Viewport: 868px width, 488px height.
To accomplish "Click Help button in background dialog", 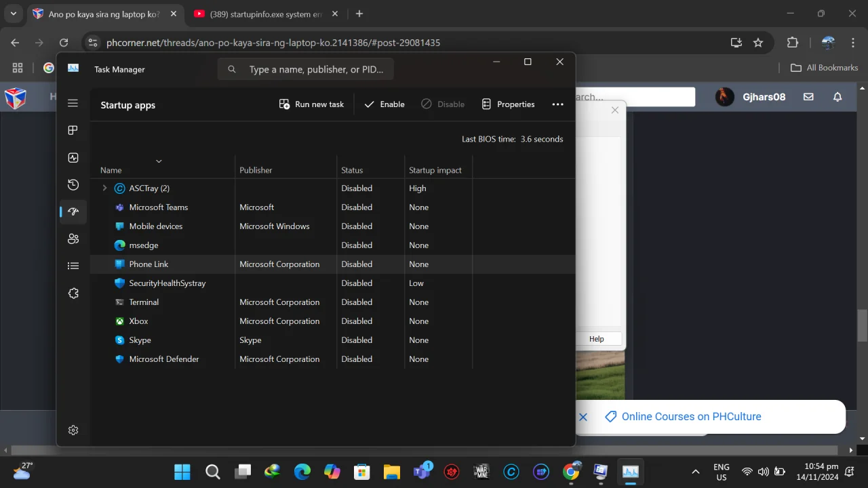I will (597, 339).
